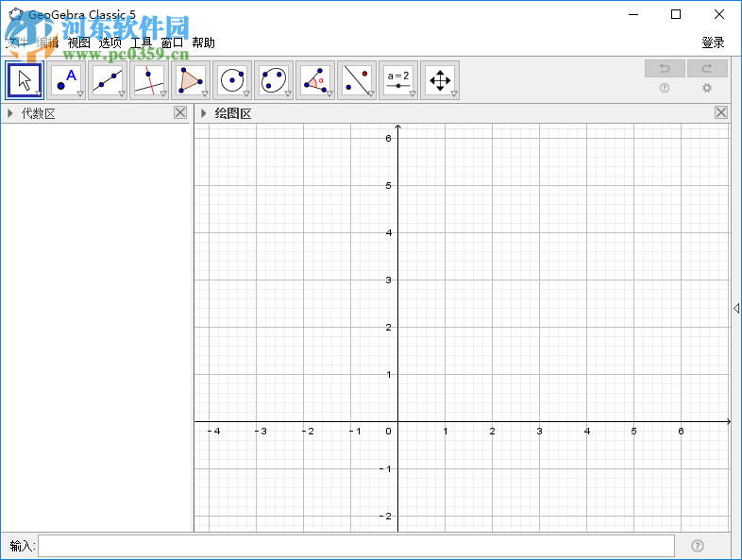This screenshot has height=560, width=742.
Task: Open the 帮助 menu
Action: pos(204,42)
